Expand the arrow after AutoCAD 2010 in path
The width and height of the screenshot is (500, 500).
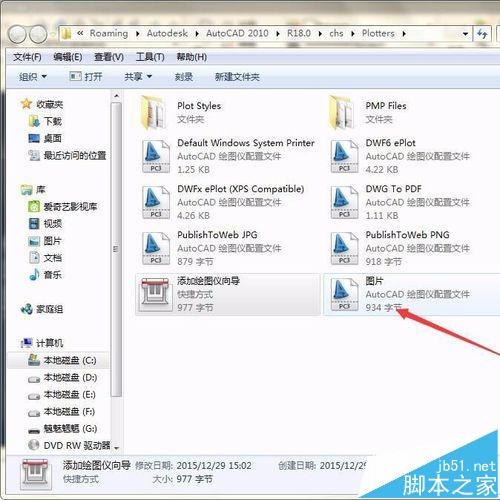coord(278,34)
